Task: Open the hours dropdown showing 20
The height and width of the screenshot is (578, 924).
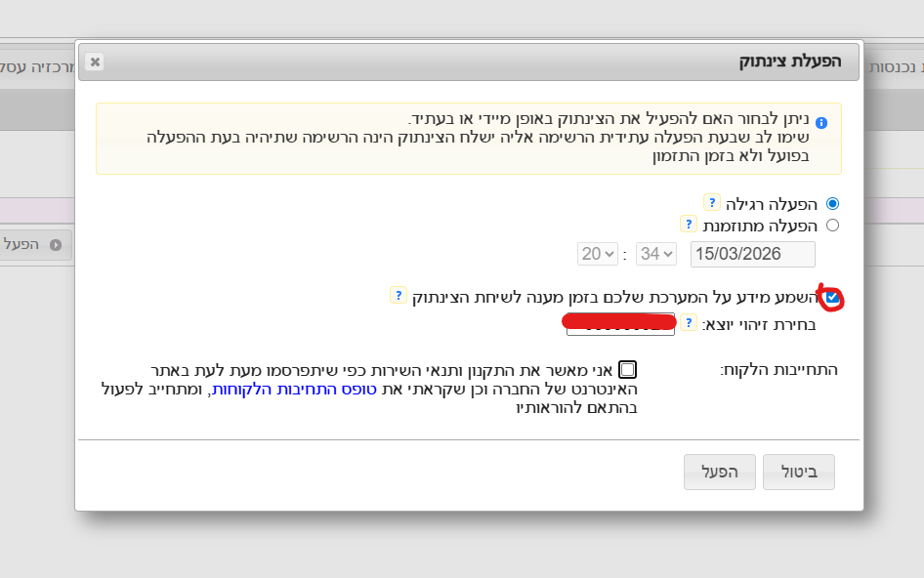Action: 597,253
